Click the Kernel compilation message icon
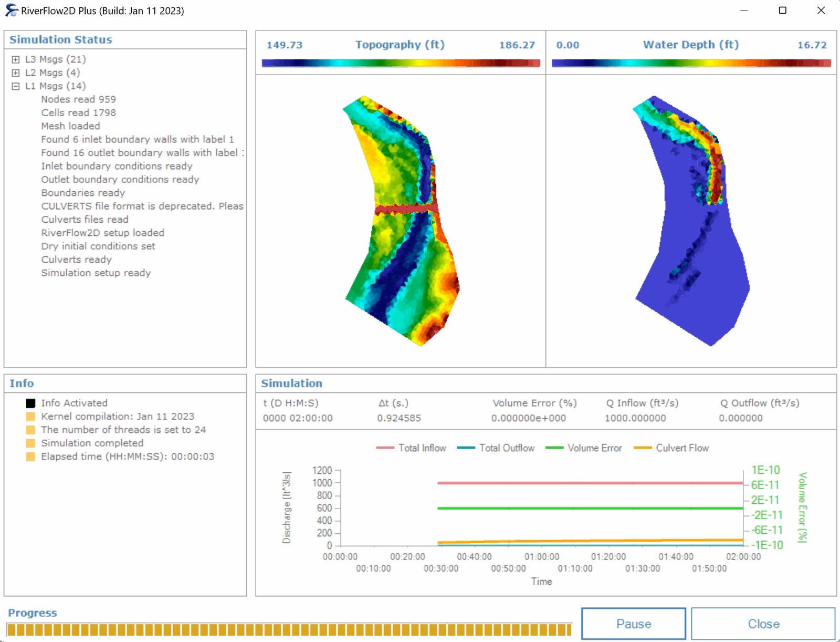Viewport: 840px width, 642px height. (30, 417)
